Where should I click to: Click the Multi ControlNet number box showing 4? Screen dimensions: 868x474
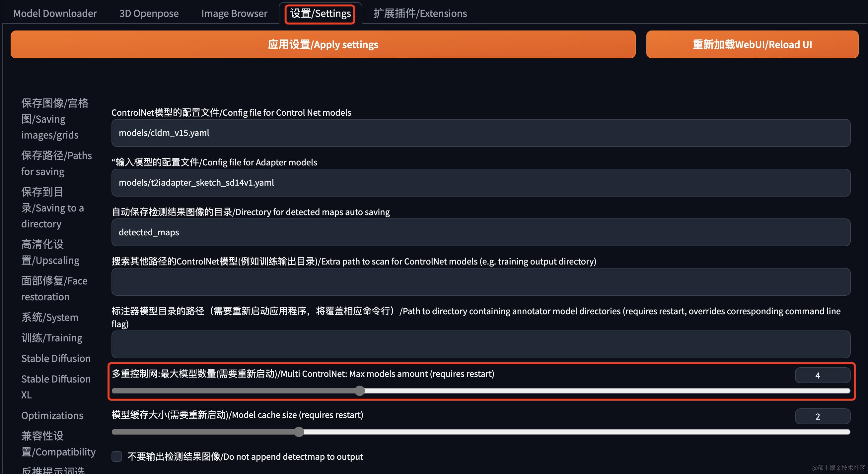[822, 375]
